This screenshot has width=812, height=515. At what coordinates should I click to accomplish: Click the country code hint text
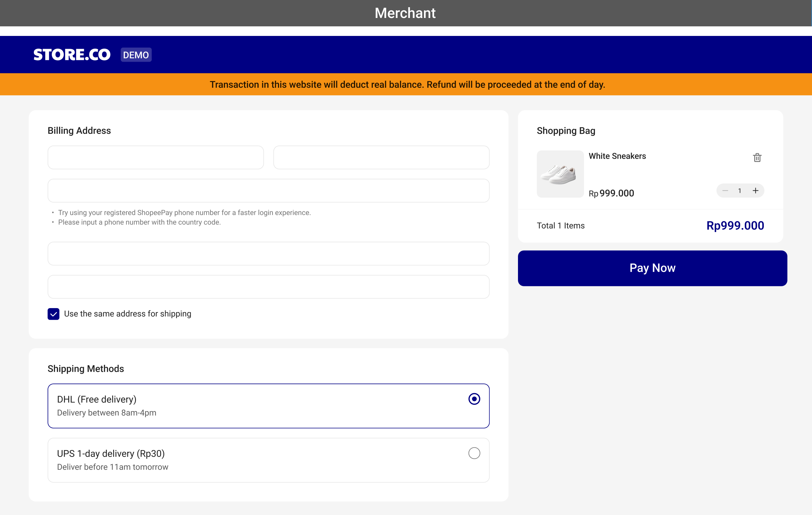pyautogui.click(x=139, y=222)
